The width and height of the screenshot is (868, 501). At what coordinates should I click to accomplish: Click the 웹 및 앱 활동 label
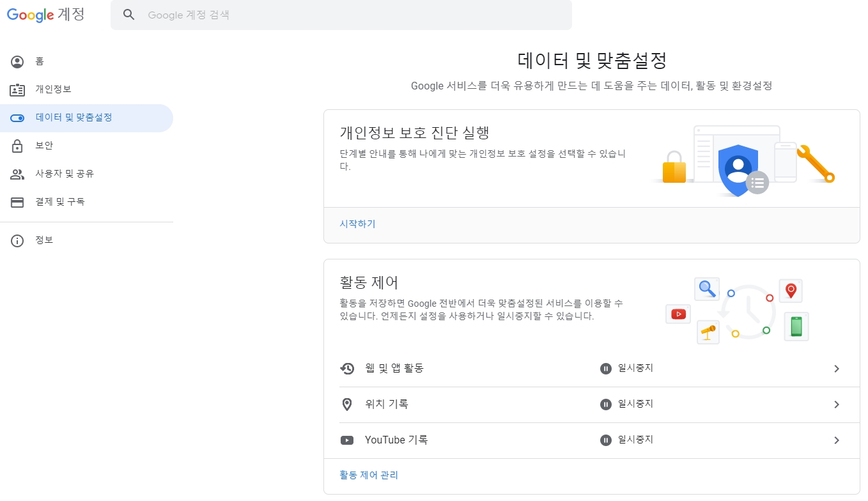click(394, 369)
